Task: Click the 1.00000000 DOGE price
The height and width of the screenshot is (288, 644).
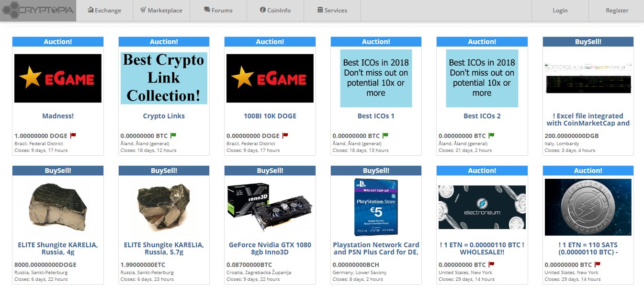Action: (x=42, y=136)
